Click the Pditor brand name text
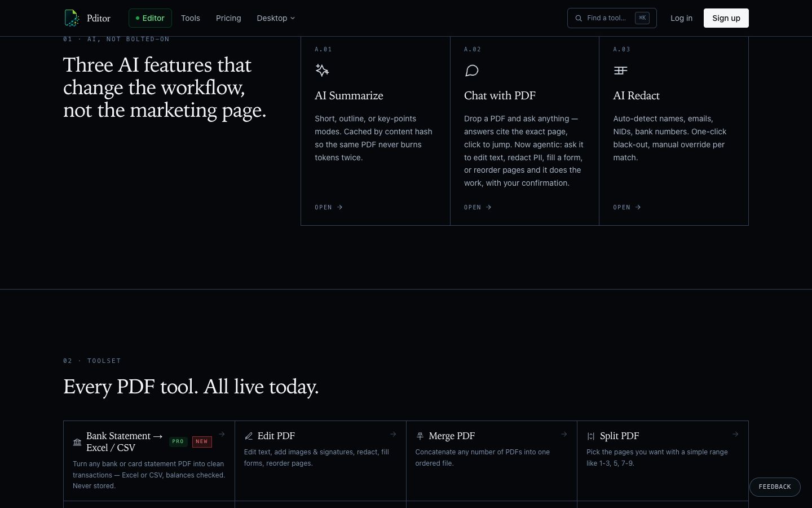This screenshot has width=812, height=508. coord(99,19)
